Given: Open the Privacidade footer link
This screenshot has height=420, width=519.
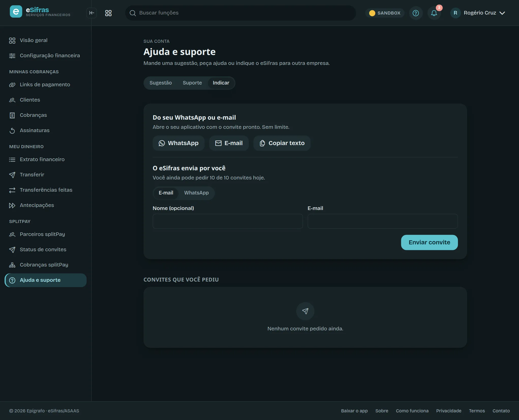Looking at the screenshot, I should (449, 411).
